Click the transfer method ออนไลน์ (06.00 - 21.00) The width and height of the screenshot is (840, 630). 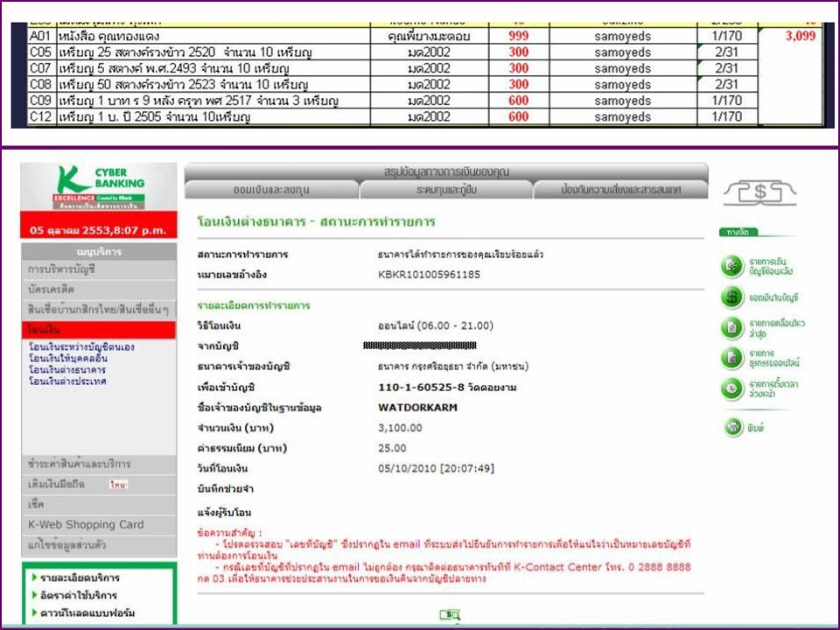pyautogui.click(x=436, y=325)
